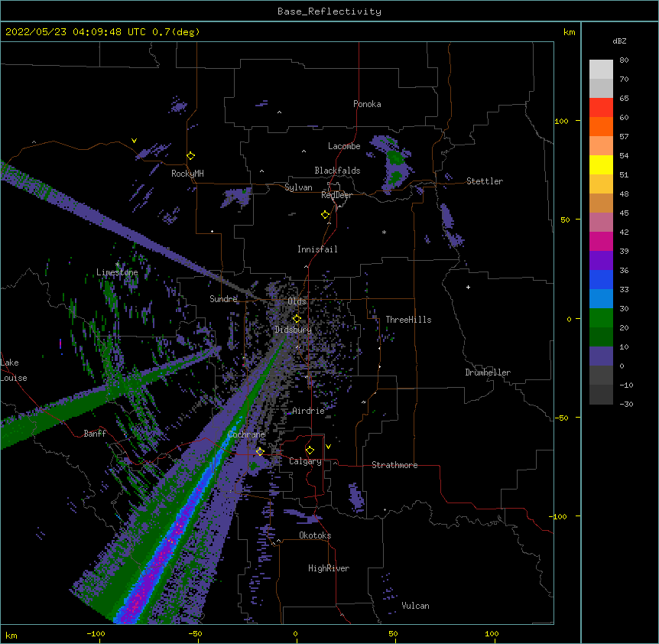Viewport: 659px width, 644px height.
Task: Select the Sundre town label
Action: point(223,299)
